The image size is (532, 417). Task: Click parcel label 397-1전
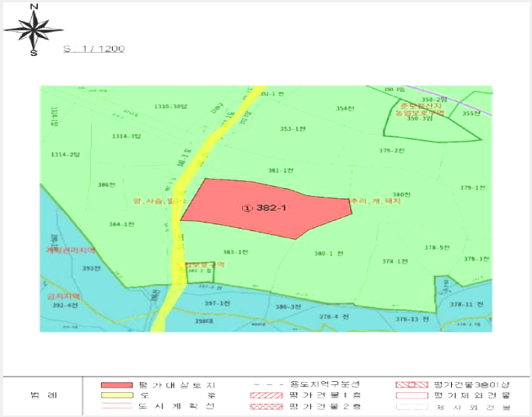tap(218, 303)
